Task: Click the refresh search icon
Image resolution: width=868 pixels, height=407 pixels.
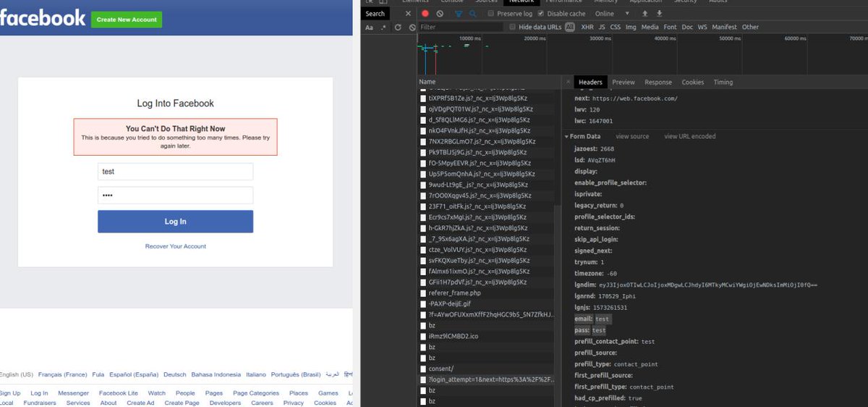Action: [398, 28]
